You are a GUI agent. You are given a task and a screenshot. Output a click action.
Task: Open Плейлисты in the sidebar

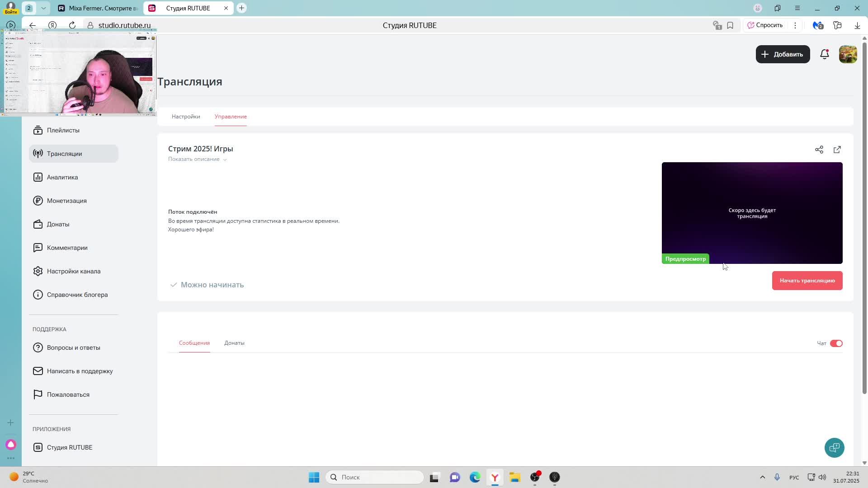[63, 130]
